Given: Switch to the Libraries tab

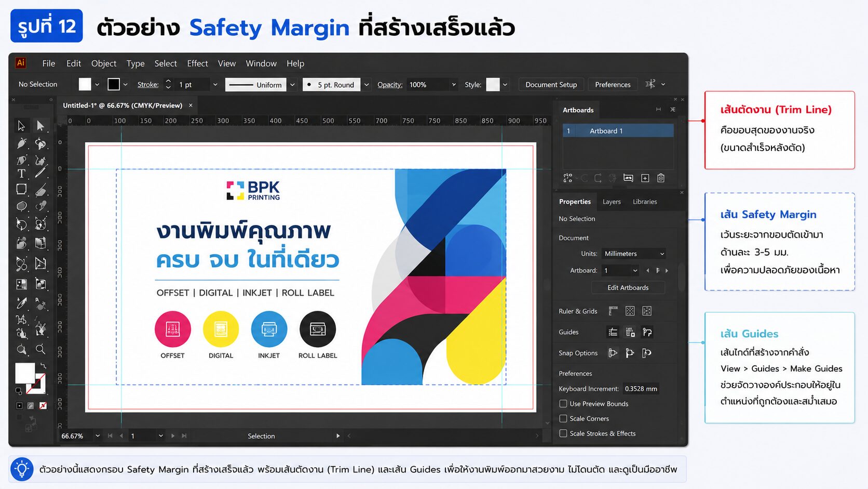Looking at the screenshot, I should [645, 202].
